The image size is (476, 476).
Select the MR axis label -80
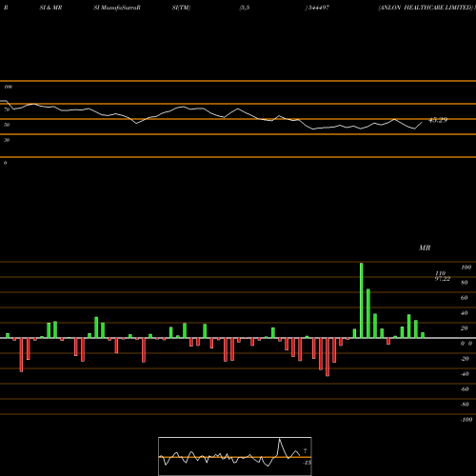click(x=465, y=405)
